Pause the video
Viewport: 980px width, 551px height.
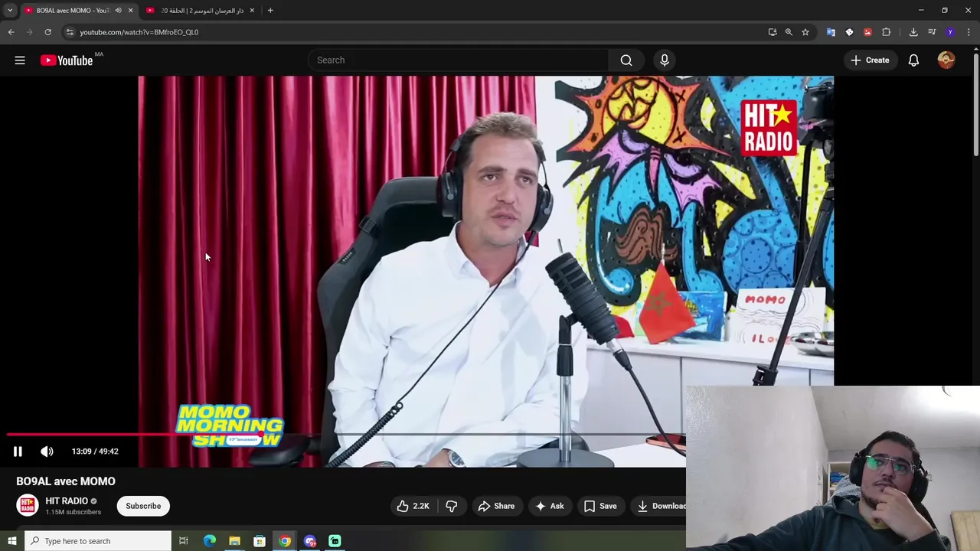pyautogui.click(x=18, y=452)
